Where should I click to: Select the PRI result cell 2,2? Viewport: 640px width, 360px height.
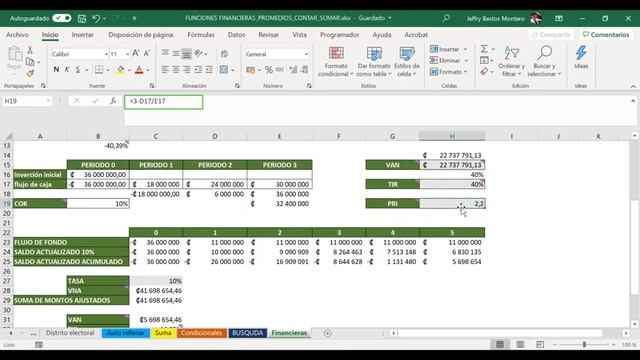(x=452, y=204)
